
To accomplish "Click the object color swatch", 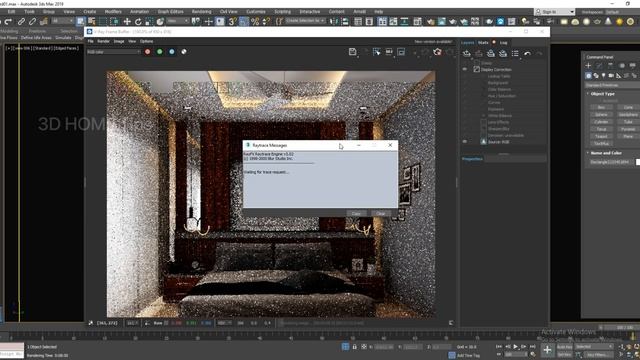I will pyautogui.click(x=638, y=162).
